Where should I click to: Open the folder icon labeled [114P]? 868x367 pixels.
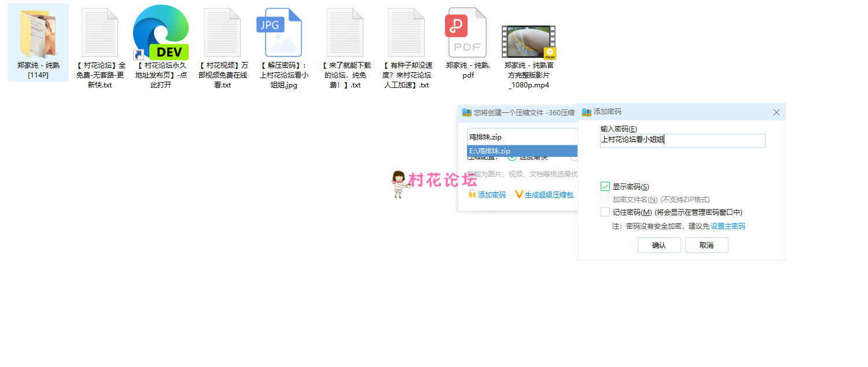click(38, 34)
